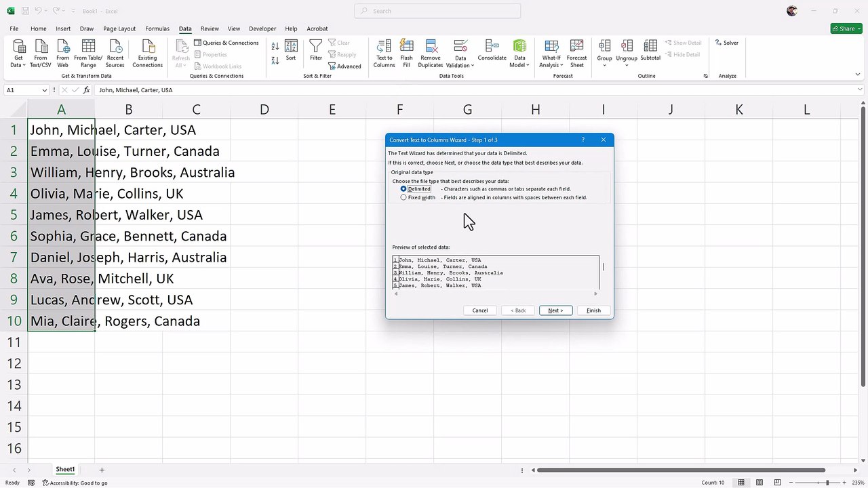Close the Text to Columns wizard dialog
The height and width of the screenshot is (488, 868).
point(603,140)
